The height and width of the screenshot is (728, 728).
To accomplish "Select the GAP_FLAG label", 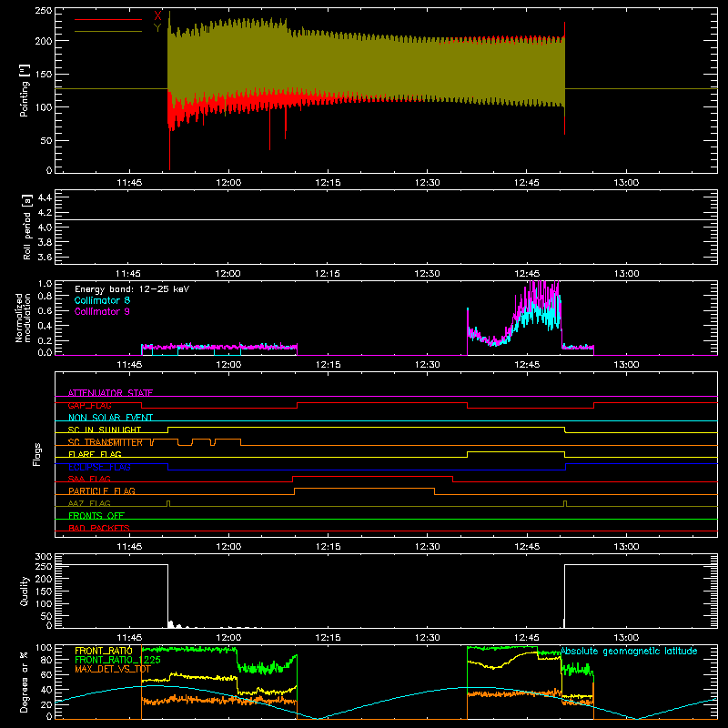I will [x=89, y=405].
